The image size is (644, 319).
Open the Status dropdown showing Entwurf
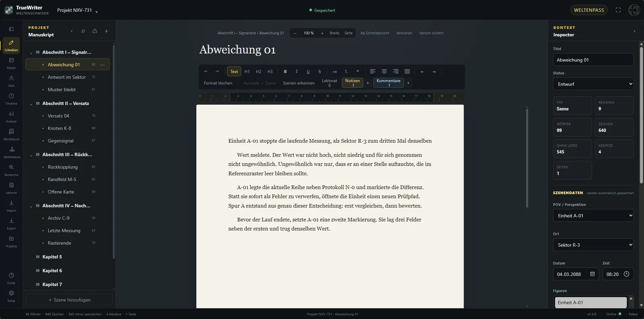[593, 84]
